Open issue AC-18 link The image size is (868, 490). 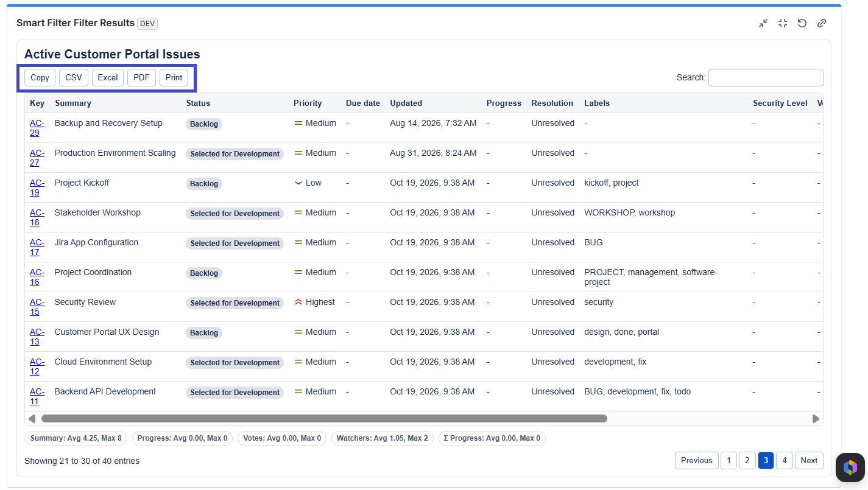(37, 217)
